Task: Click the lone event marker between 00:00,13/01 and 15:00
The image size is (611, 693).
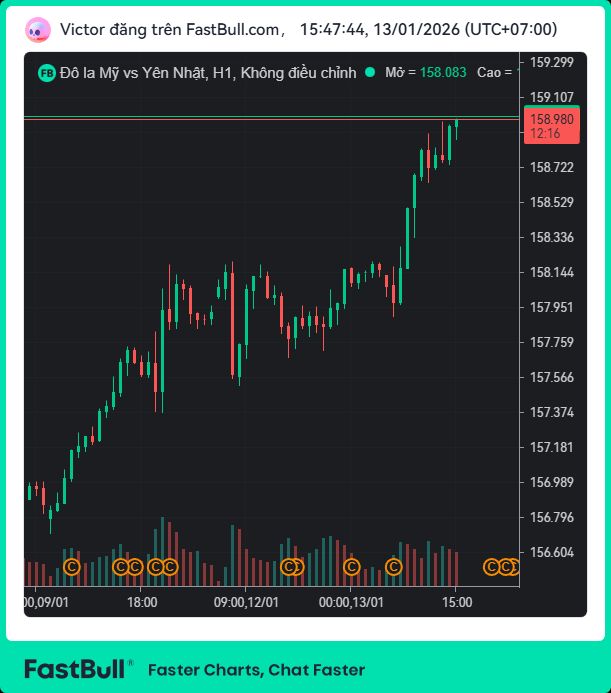Action: (393, 567)
